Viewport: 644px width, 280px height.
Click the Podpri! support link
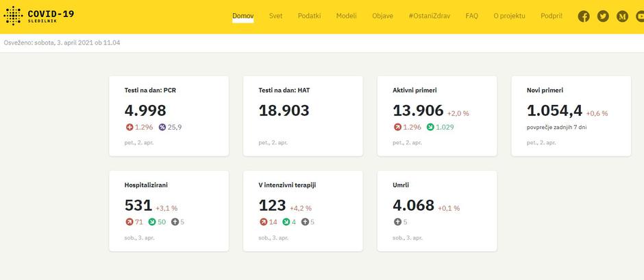551,16
